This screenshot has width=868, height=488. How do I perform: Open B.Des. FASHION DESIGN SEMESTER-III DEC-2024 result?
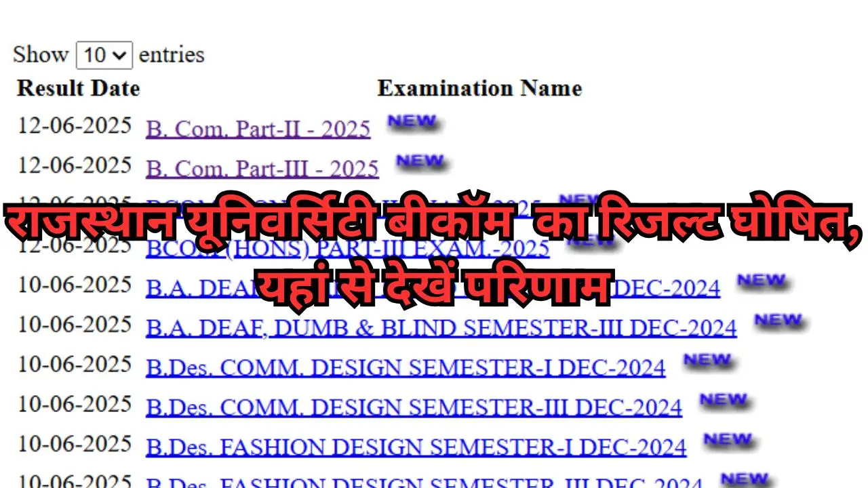coord(424,482)
